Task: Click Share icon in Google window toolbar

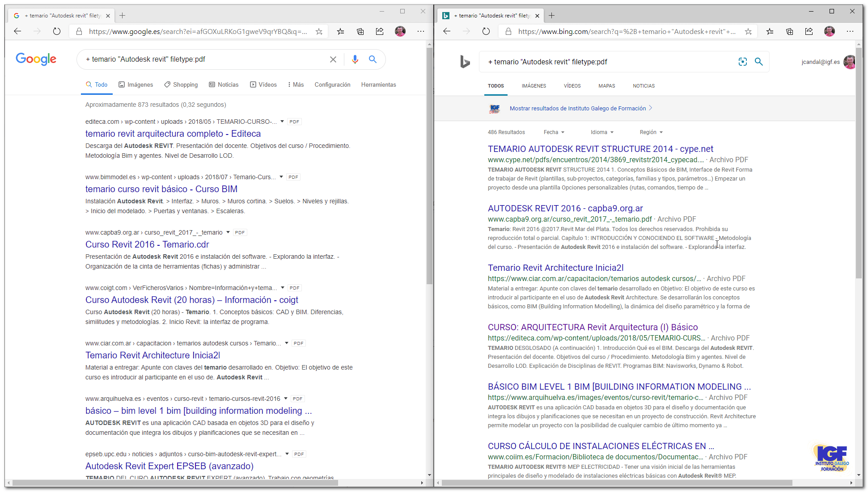Action: pos(380,31)
